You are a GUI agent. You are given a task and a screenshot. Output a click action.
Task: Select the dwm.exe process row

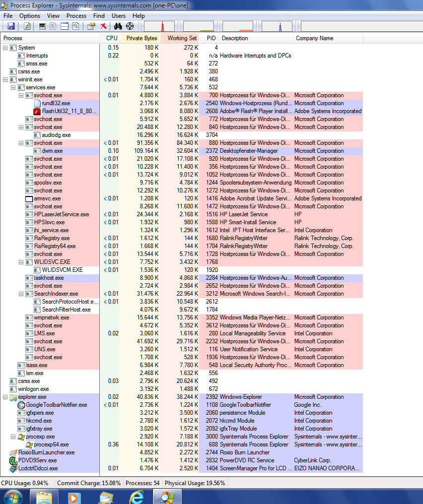click(182, 151)
